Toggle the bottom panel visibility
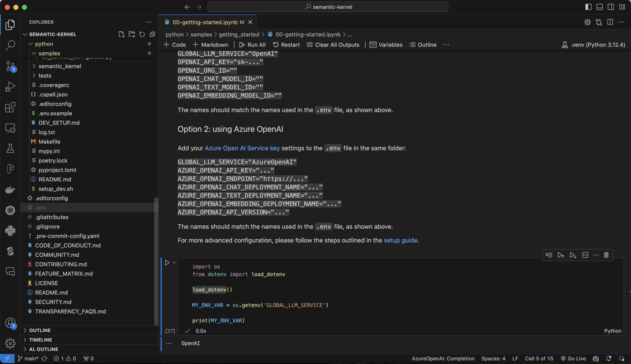The width and height of the screenshot is (631, 364). pyautogui.click(x=600, y=7)
